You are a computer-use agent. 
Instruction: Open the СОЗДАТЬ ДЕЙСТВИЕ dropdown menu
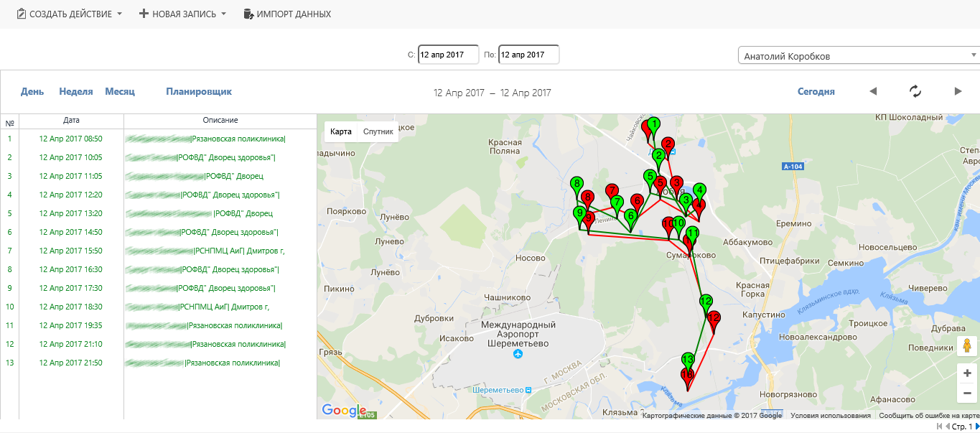(69, 14)
